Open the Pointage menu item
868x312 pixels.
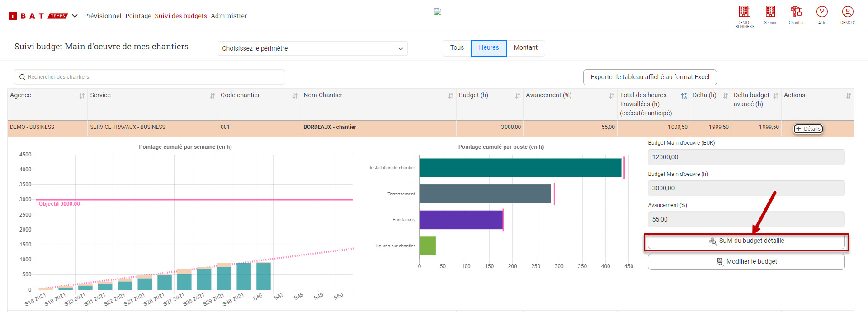pos(138,16)
